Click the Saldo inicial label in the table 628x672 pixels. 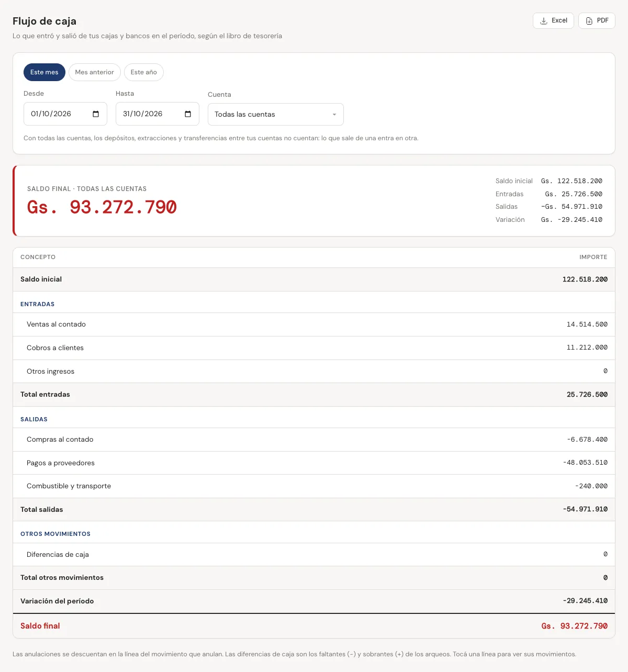41,279
